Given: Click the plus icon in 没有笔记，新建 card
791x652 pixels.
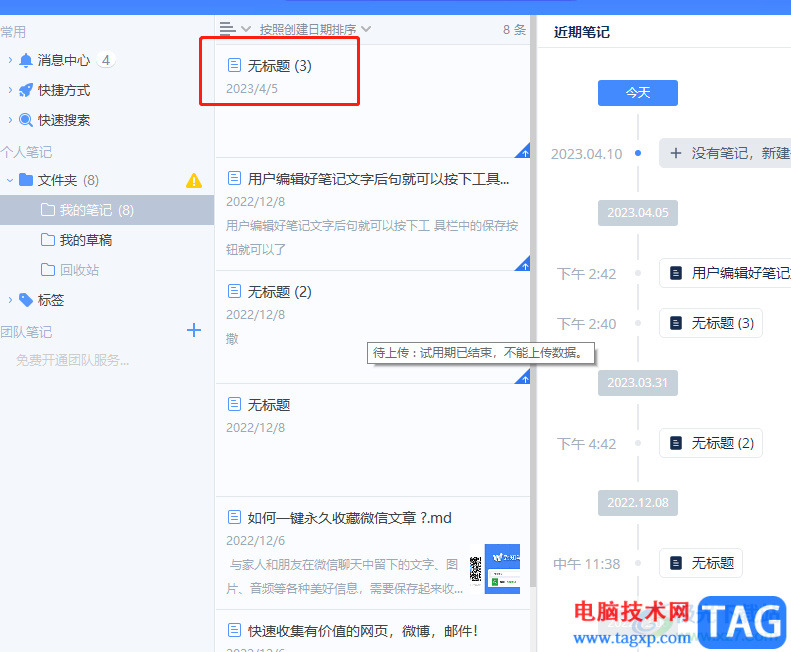Looking at the screenshot, I should coord(676,153).
